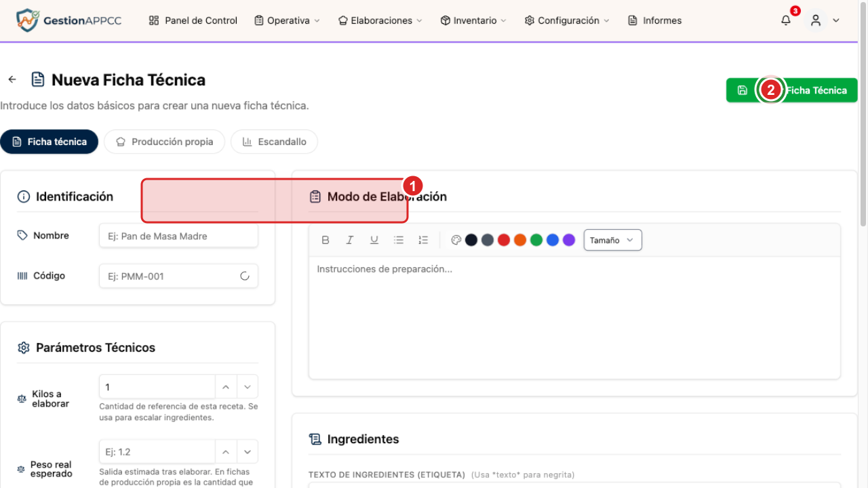The height and width of the screenshot is (488, 868).
Task: Insert a numbered list
Action: [423, 240]
